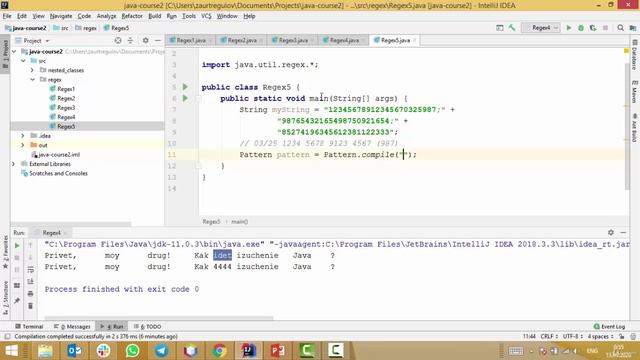This screenshot has width=640, height=360.
Task: Open PowerPoint from the taskbar
Action: click(278, 351)
